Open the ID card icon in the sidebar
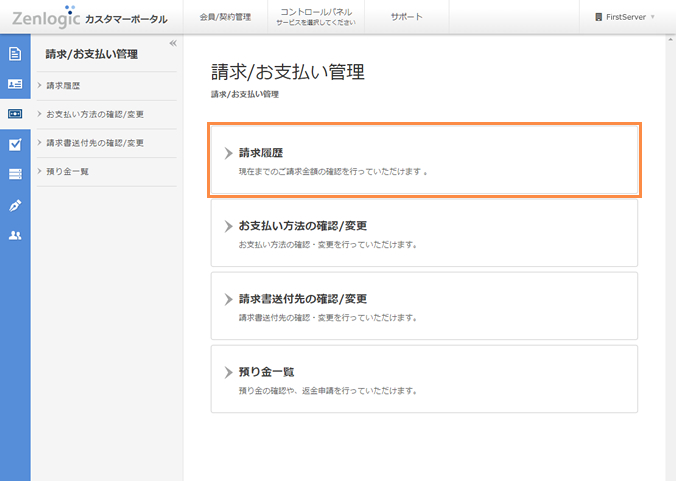 pos(15,85)
